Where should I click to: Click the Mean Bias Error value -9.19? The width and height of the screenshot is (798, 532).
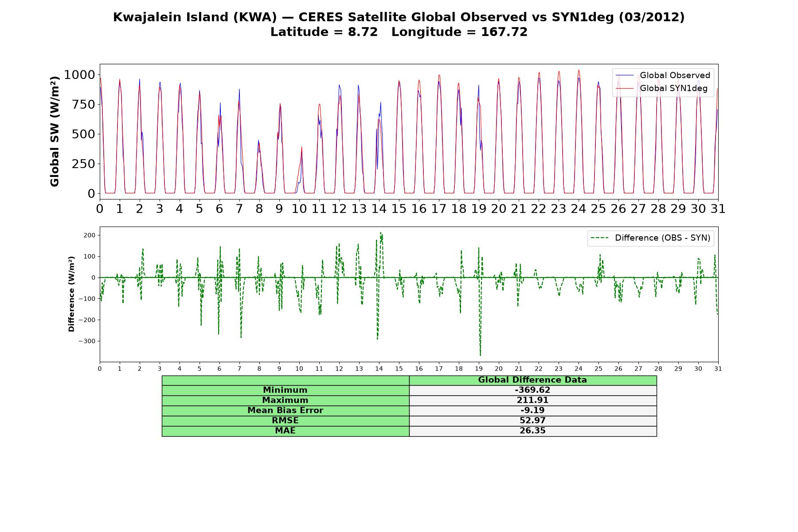(x=532, y=411)
